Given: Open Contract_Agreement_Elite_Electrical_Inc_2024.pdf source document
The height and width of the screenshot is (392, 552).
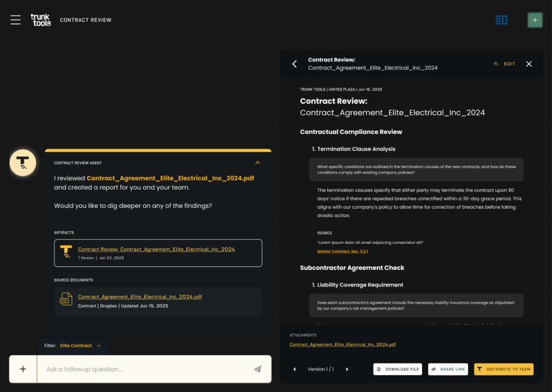Looking at the screenshot, I should (140, 297).
